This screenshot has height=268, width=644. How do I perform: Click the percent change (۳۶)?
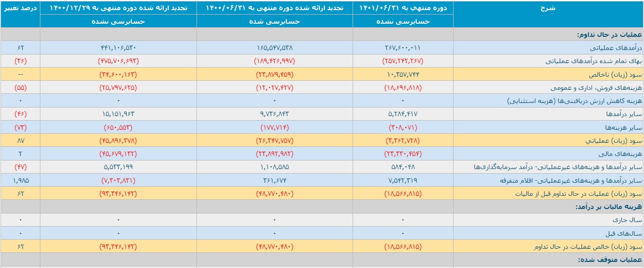point(20,61)
